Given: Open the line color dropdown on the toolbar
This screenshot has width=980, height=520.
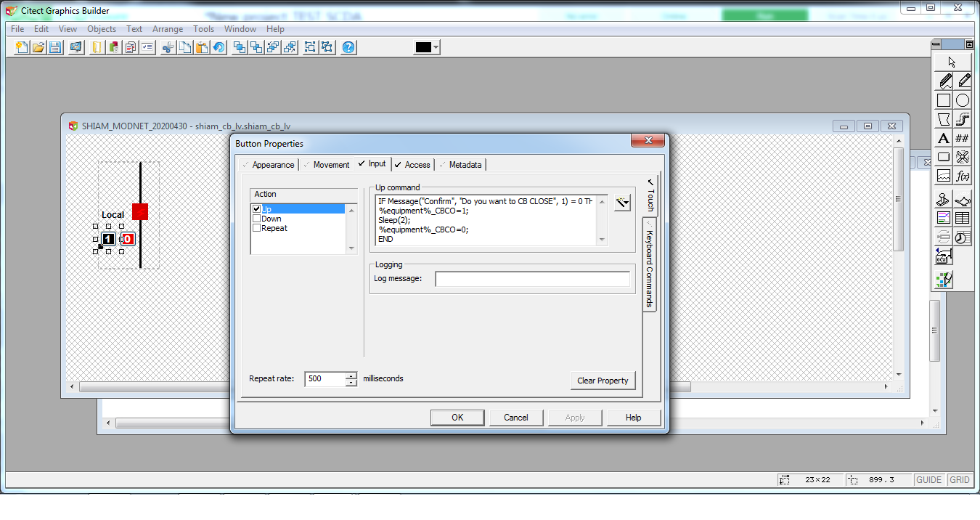Looking at the screenshot, I should click(x=435, y=47).
